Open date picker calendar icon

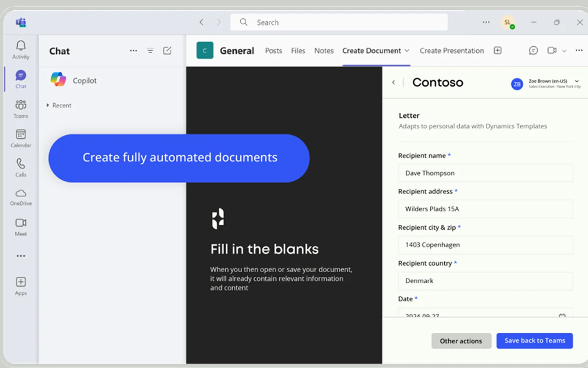pyautogui.click(x=562, y=315)
